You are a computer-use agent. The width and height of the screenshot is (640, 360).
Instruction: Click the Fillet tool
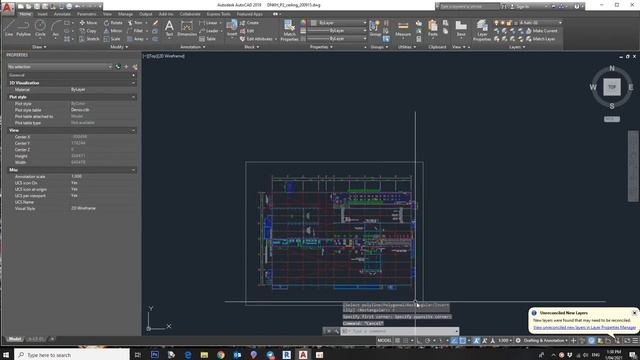click(135, 31)
